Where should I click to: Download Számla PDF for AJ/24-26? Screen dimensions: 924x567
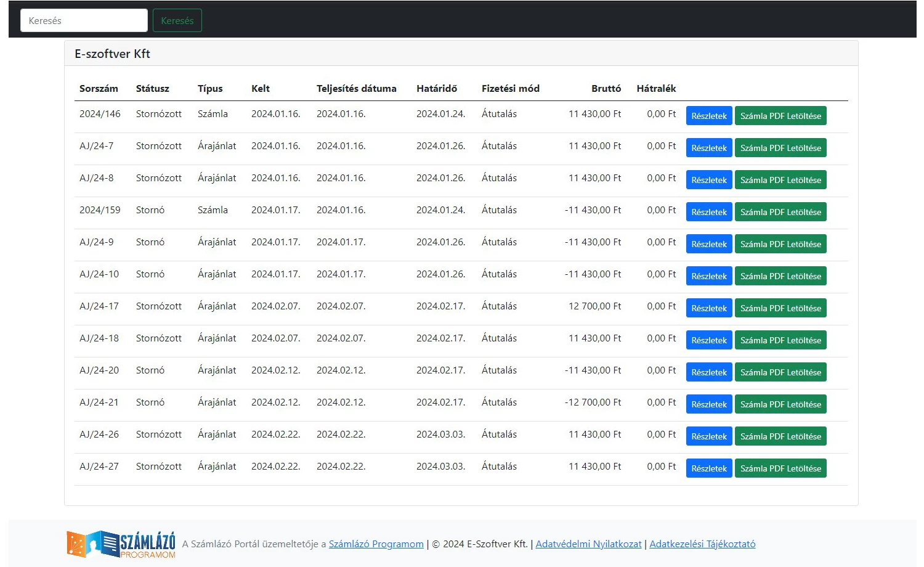point(780,436)
